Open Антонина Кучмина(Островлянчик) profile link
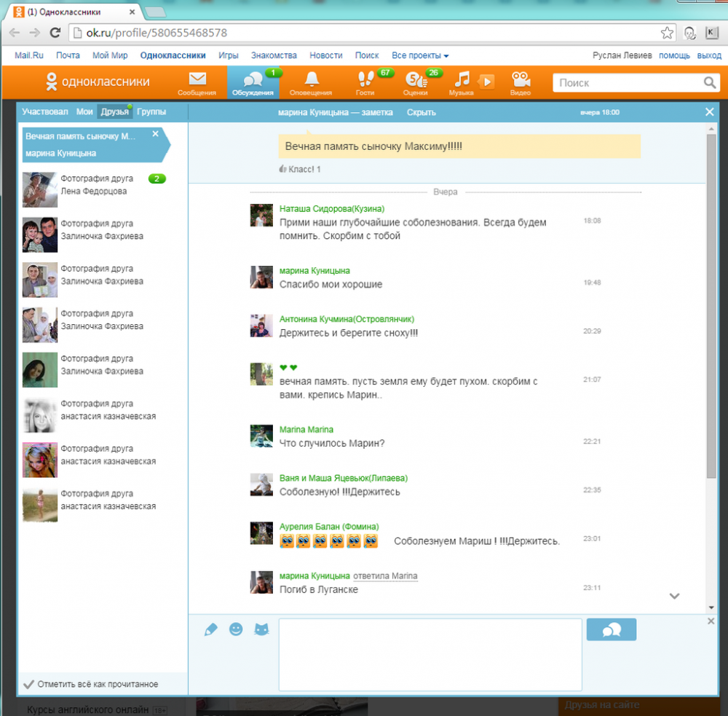This screenshot has width=728, height=716. [x=347, y=319]
